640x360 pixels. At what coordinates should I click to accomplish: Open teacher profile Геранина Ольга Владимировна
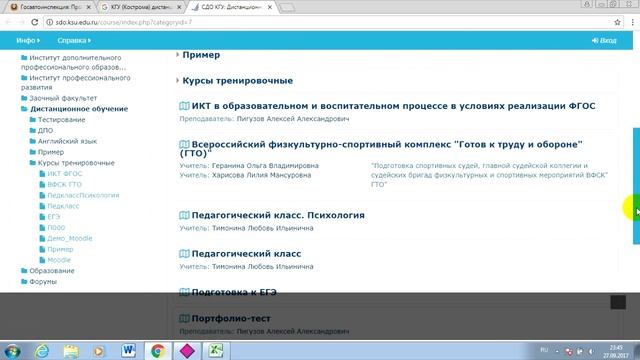pyautogui.click(x=265, y=166)
